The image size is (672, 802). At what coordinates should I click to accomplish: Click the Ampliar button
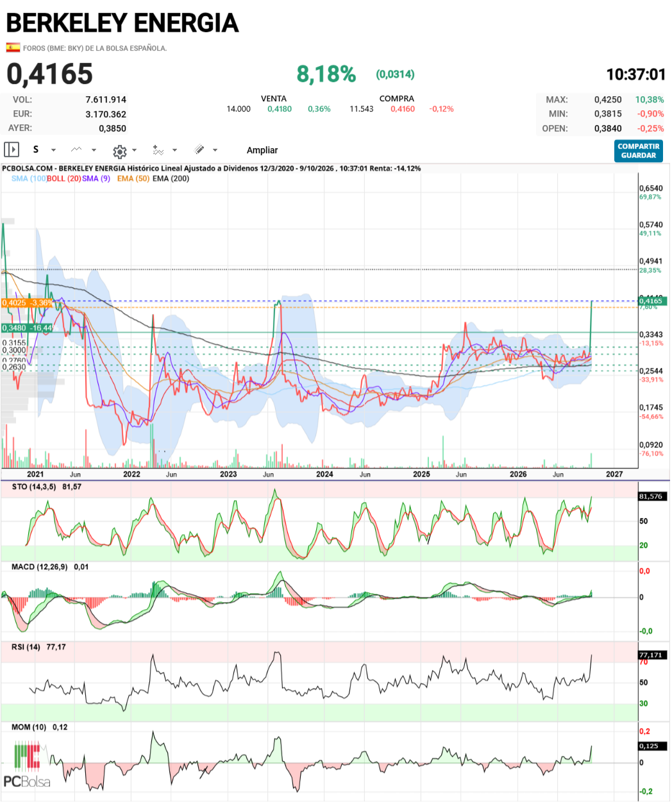(262, 150)
